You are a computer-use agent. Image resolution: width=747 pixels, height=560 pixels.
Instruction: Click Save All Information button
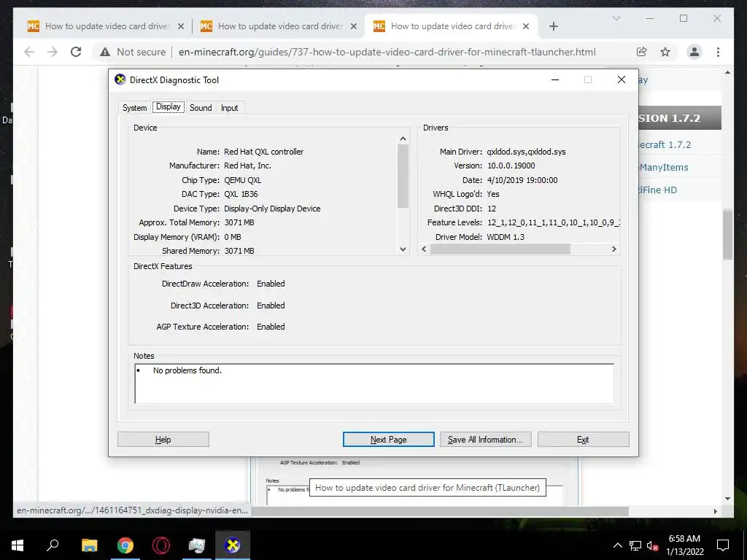click(x=485, y=440)
